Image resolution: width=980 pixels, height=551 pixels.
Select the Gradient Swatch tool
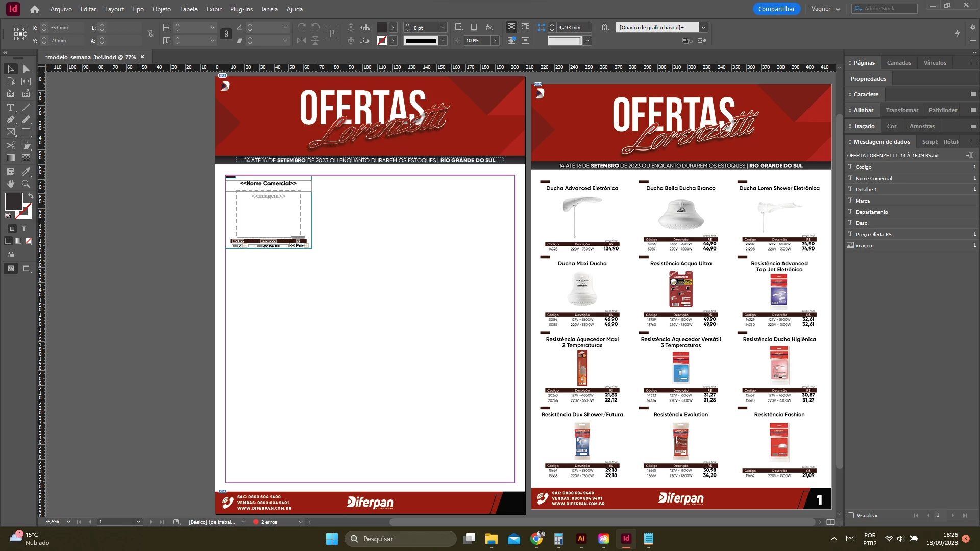tap(11, 158)
